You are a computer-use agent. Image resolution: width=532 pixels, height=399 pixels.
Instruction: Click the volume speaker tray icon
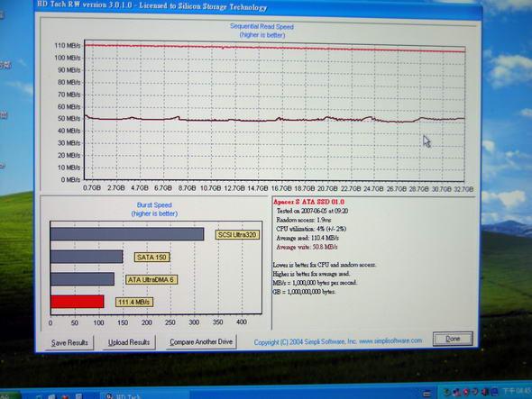[x=485, y=393]
